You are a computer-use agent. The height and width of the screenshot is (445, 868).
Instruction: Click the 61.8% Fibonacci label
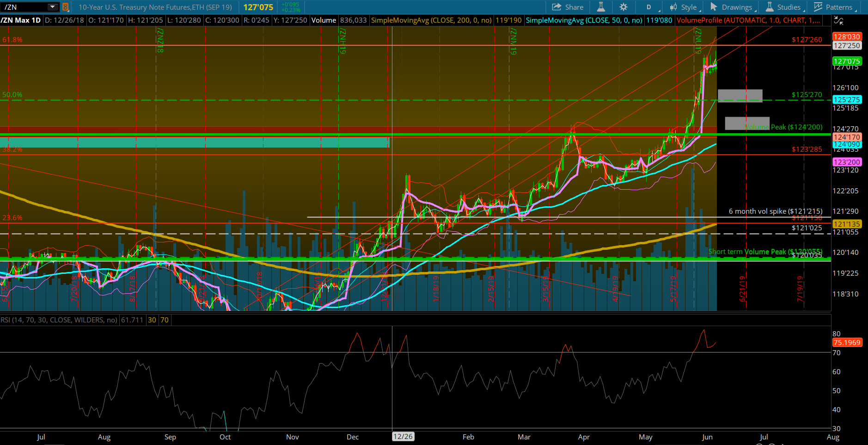point(12,40)
